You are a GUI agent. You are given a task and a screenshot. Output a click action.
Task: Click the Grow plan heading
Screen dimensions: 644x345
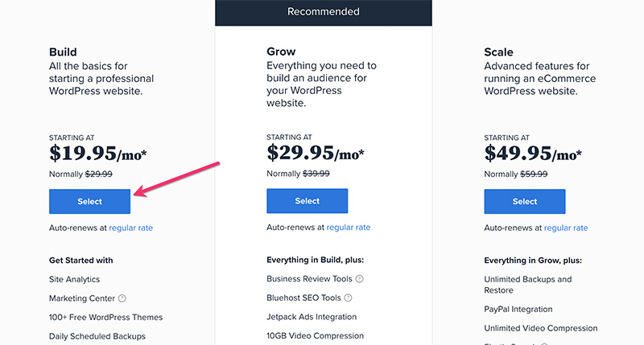281,51
